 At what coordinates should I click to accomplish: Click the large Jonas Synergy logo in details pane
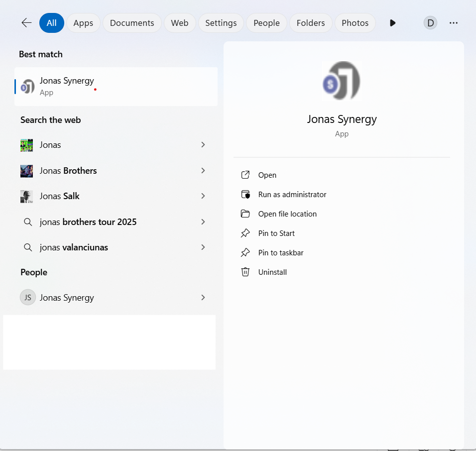(x=341, y=81)
